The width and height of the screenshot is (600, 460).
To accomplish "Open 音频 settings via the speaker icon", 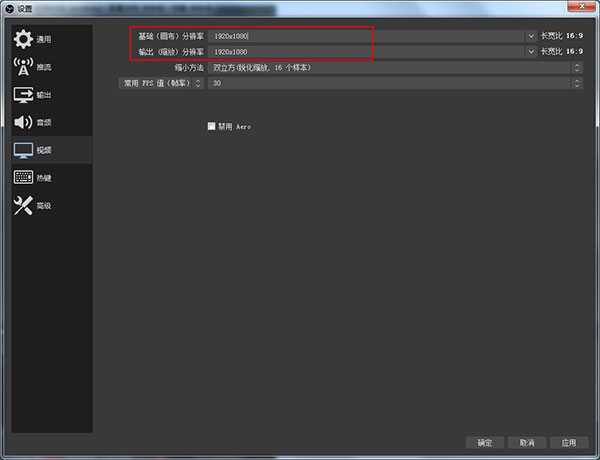I will point(23,123).
